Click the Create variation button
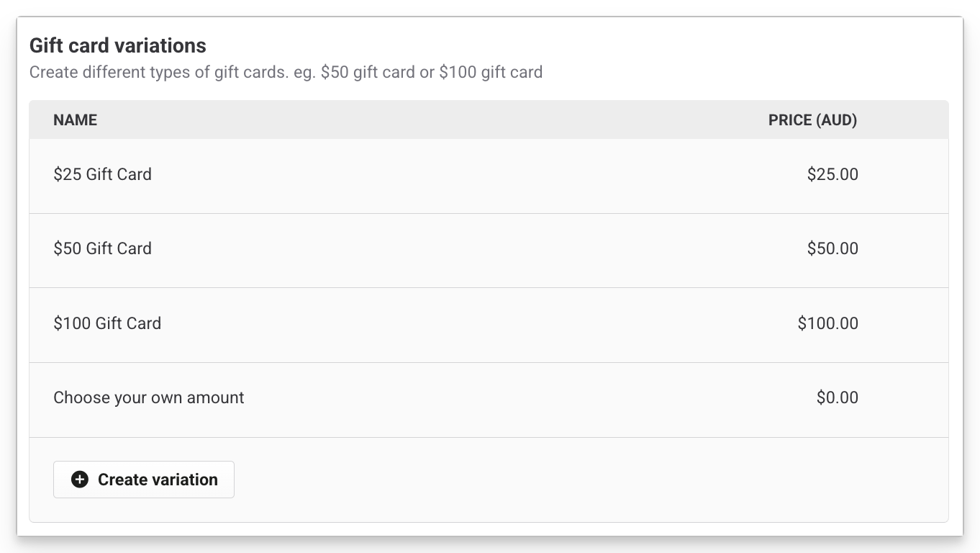The width and height of the screenshot is (980, 553). (143, 479)
